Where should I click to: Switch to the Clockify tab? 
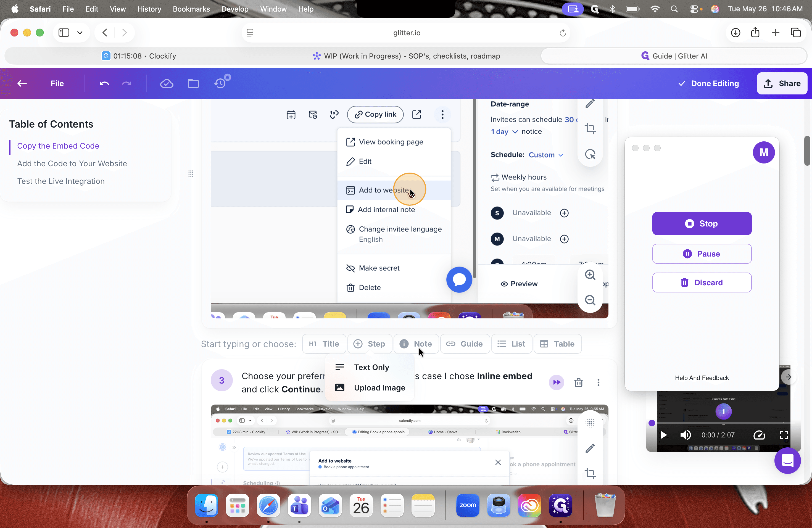[x=139, y=56]
